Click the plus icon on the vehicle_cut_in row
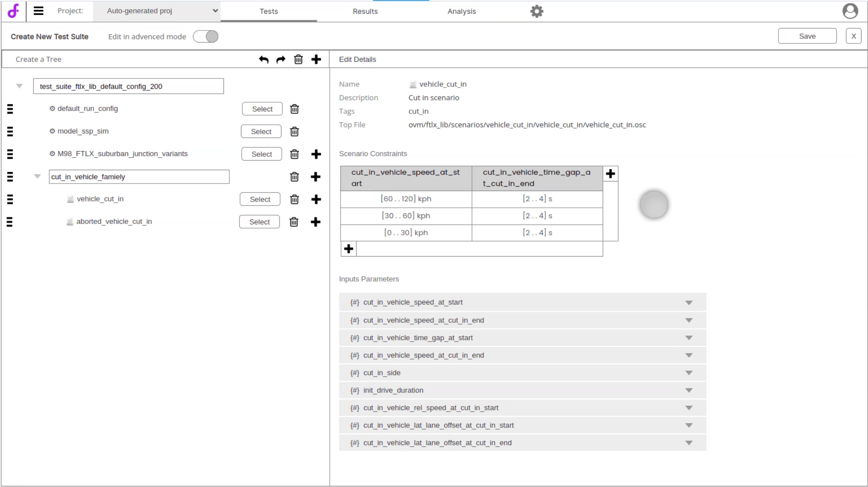 316,200
